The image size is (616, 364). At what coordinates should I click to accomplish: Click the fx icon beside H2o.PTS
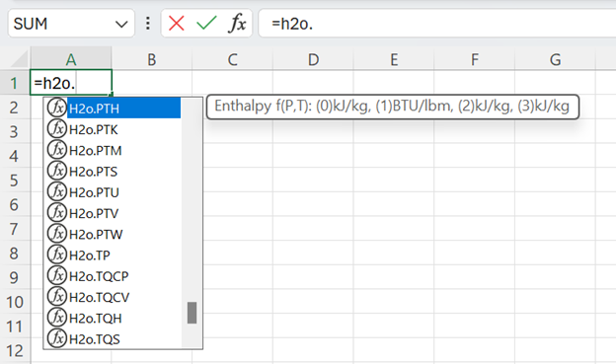point(57,171)
